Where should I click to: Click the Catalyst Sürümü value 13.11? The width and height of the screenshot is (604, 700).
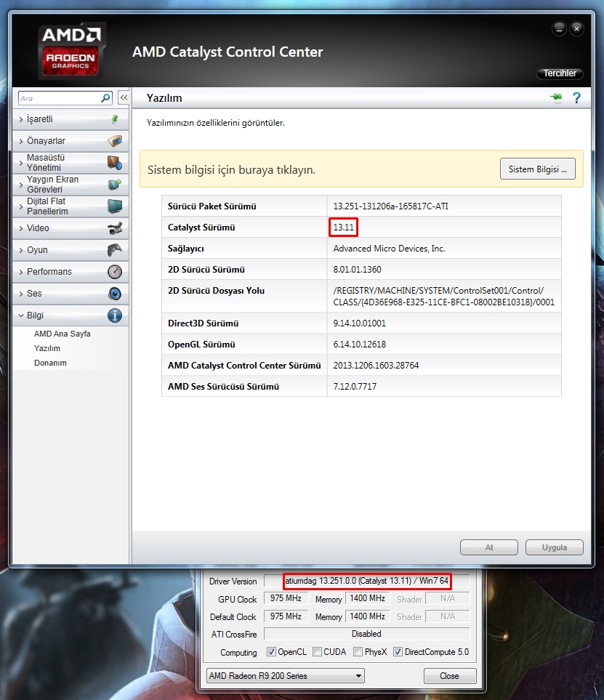point(343,228)
